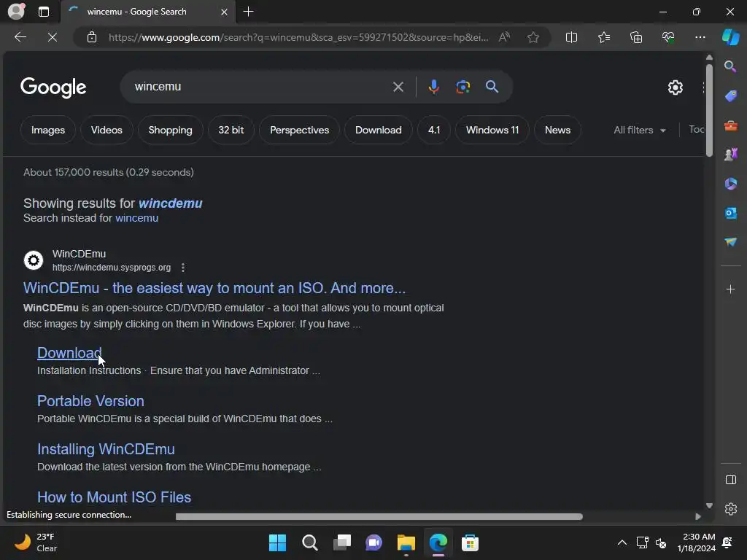The height and width of the screenshot is (560, 747).
Task: Open sidebar Search tool
Action: click(730, 66)
